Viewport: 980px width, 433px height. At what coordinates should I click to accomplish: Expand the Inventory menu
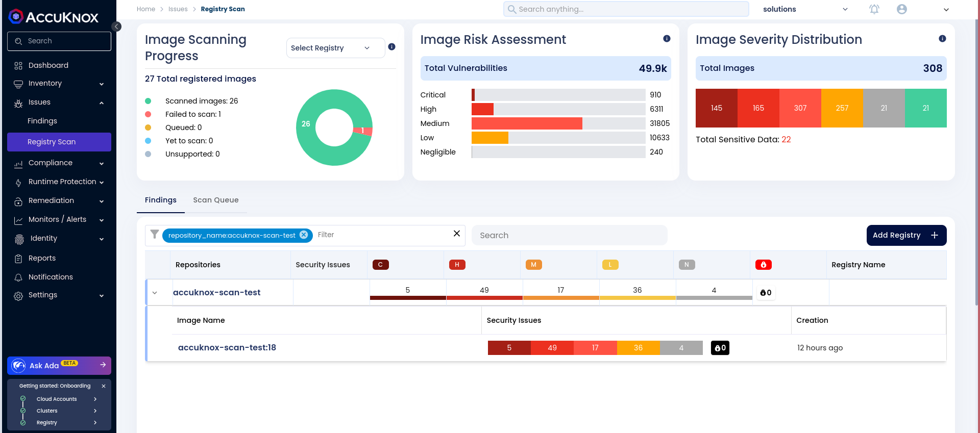coord(102,84)
